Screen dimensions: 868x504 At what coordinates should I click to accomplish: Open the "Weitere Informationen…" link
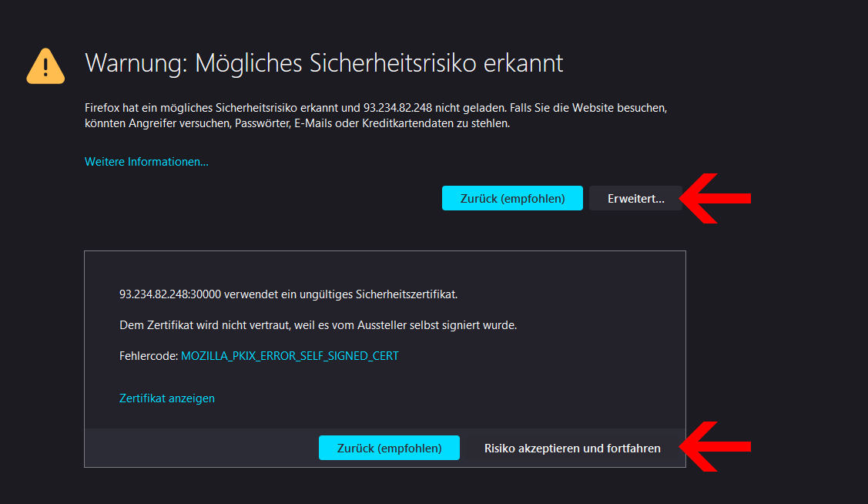point(146,162)
